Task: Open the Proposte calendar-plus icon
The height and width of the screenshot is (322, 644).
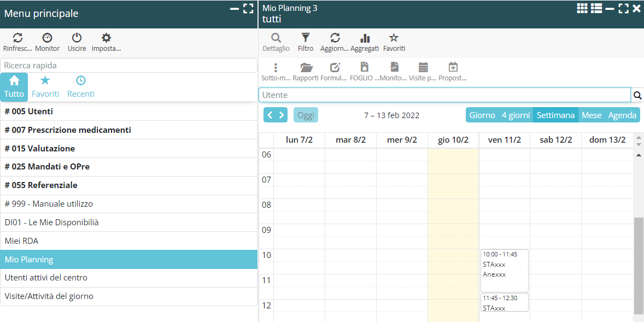Action: click(x=453, y=68)
